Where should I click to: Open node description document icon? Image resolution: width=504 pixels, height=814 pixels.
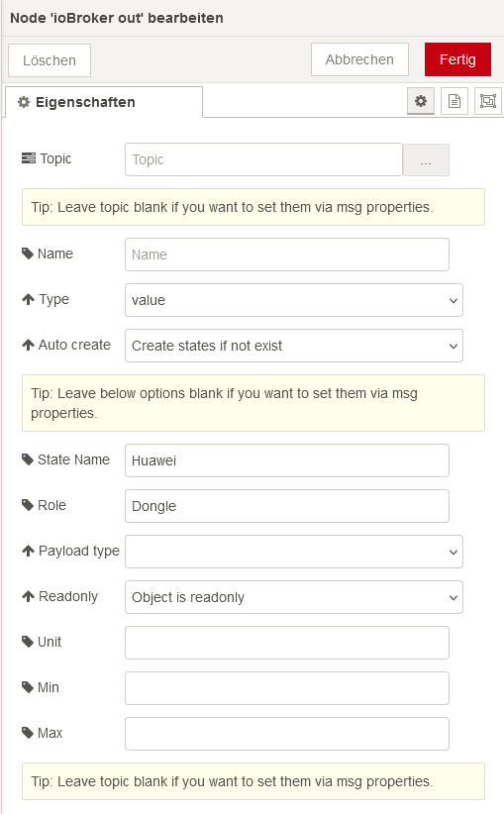[454, 101]
